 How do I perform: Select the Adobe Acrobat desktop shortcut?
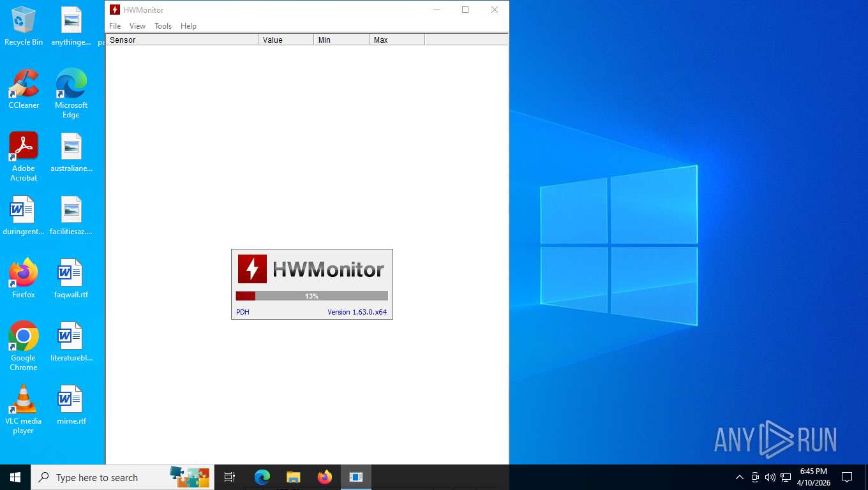tap(24, 156)
